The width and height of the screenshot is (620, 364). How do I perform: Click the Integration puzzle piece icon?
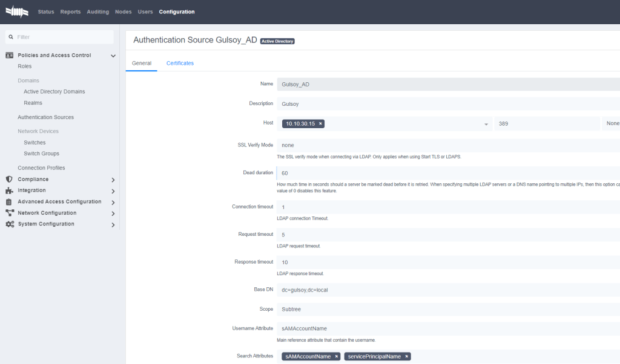pos(9,190)
